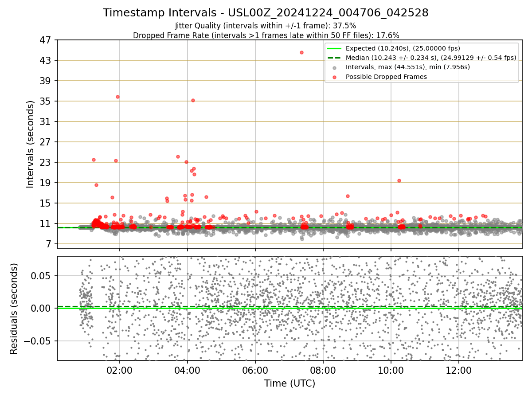Screen dimensions: 532x399
Task: Click the 06:00 x-axis tick label
Action: (x=255, y=371)
